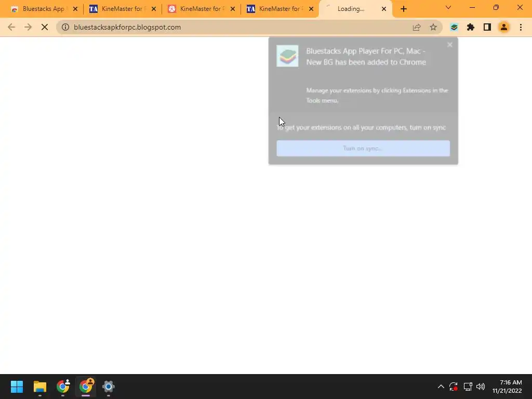Open the volume speaker tray icon

(481, 387)
